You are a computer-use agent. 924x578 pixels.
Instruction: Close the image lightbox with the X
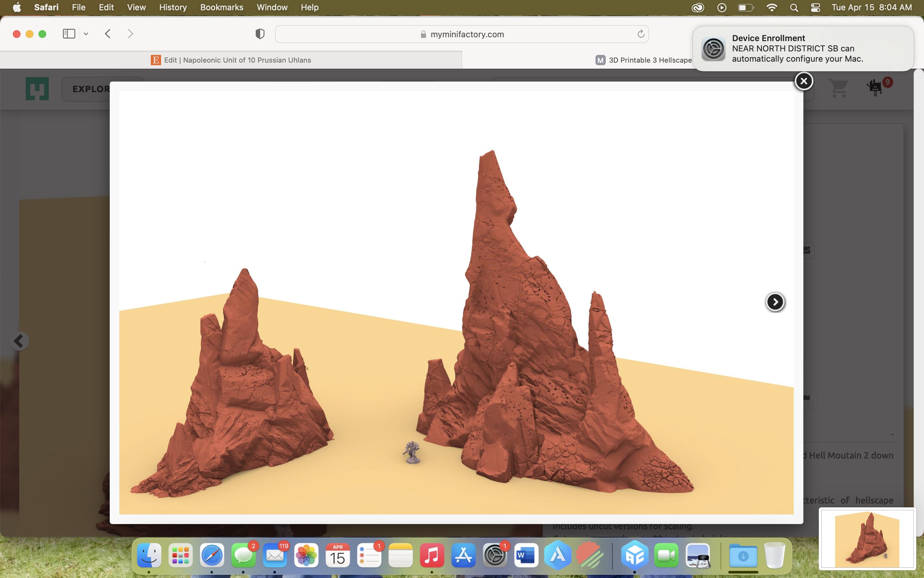[x=804, y=81]
